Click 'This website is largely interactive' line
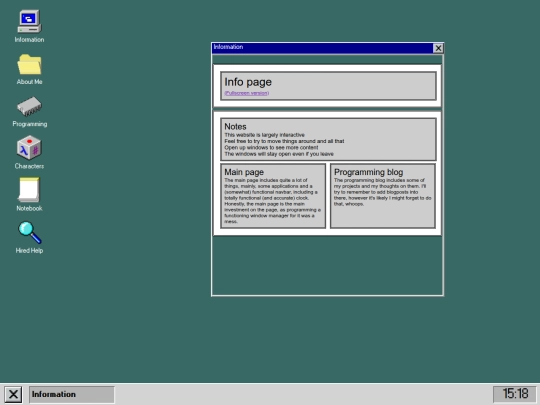Image resolution: width=540 pixels, height=405 pixels. pyautogui.click(x=264, y=135)
